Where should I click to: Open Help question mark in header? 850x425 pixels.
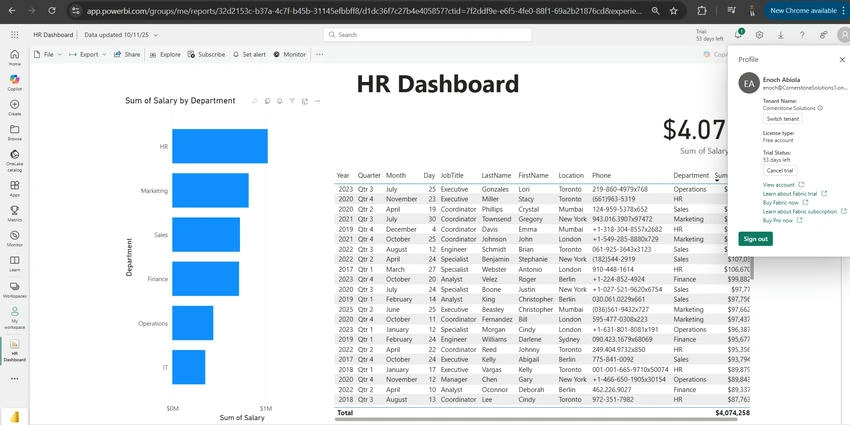pyautogui.click(x=802, y=35)
